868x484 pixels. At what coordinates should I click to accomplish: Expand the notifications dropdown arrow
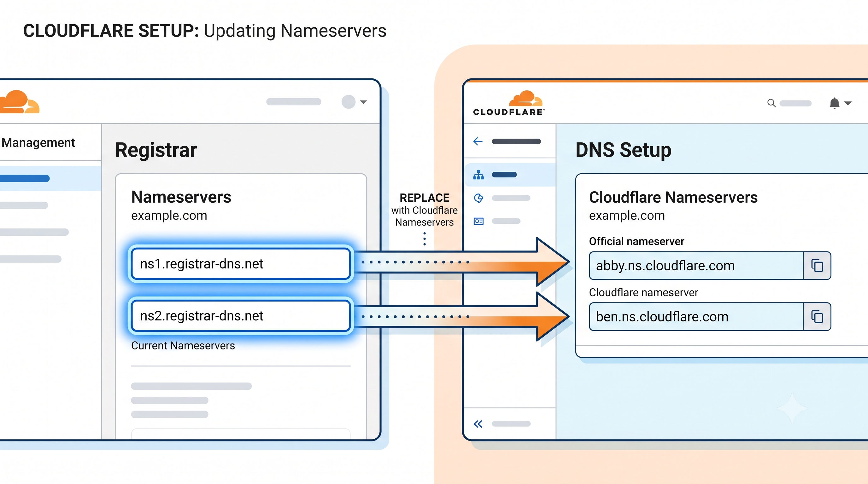click(x=848, y=103)
